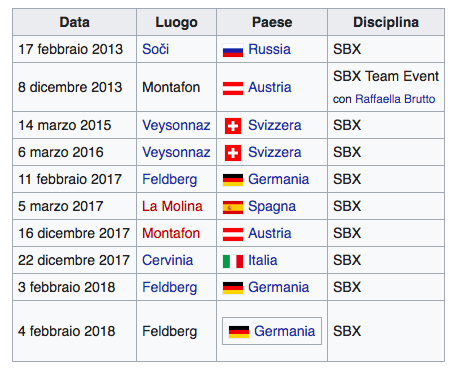This screenshot has height=376, width=456.
Task: Click the Italy flag icon
Action: pyautogui.click(x=233, y=261)
